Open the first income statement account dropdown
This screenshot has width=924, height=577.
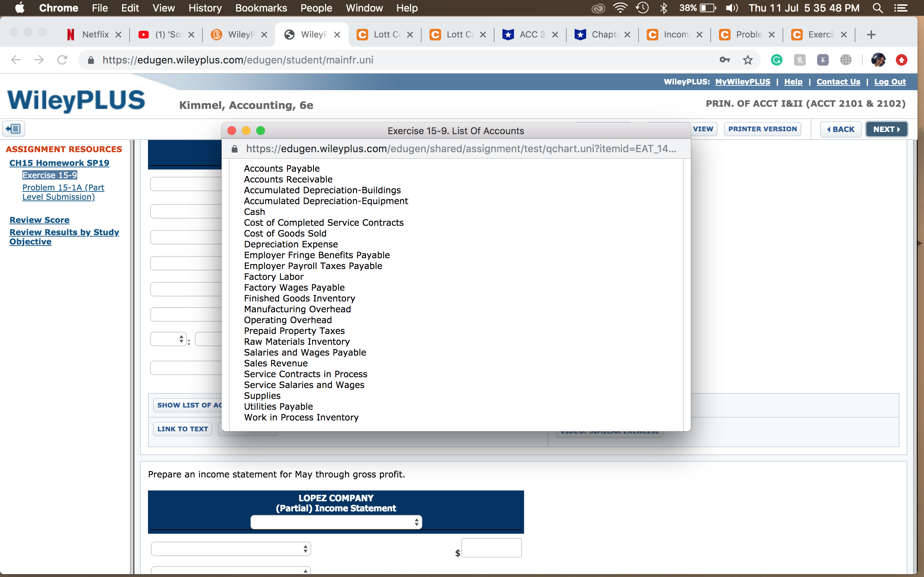click(x=231, y=549)
